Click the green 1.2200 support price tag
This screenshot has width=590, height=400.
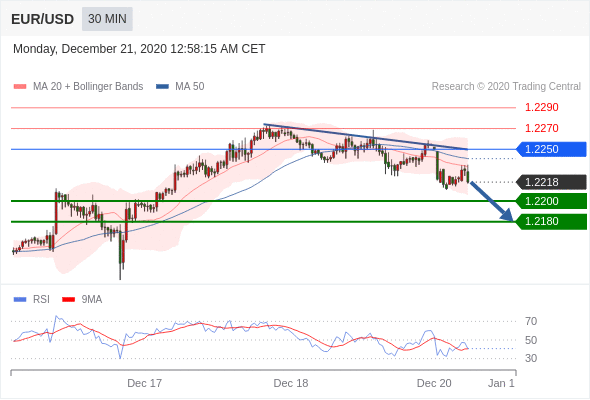click(551, 201)
